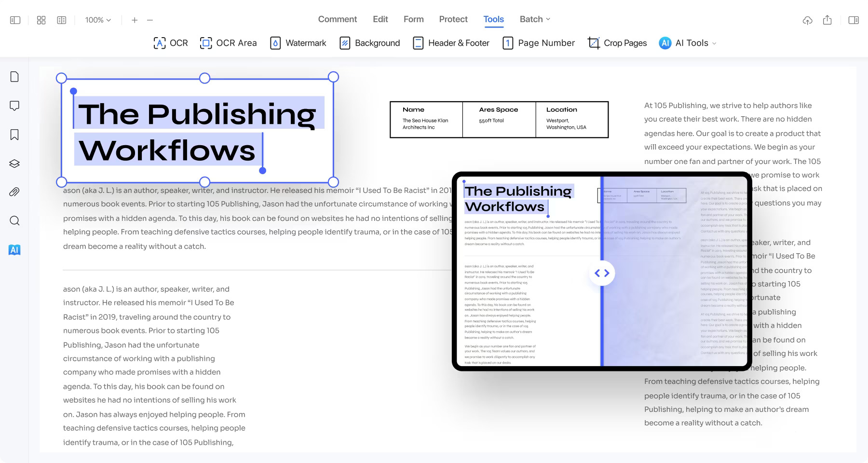
Task: Open the Protect tab
Action: click(x=453, y=19)
